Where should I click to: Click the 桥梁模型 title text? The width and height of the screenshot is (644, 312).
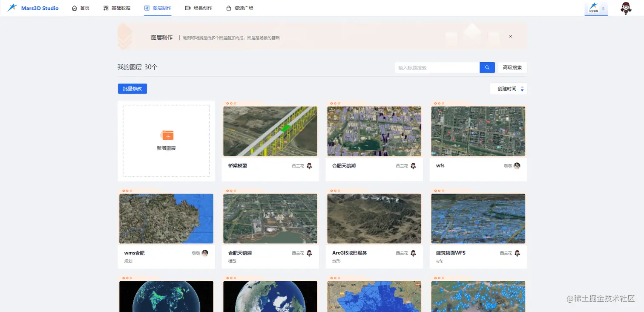[238, 165]
